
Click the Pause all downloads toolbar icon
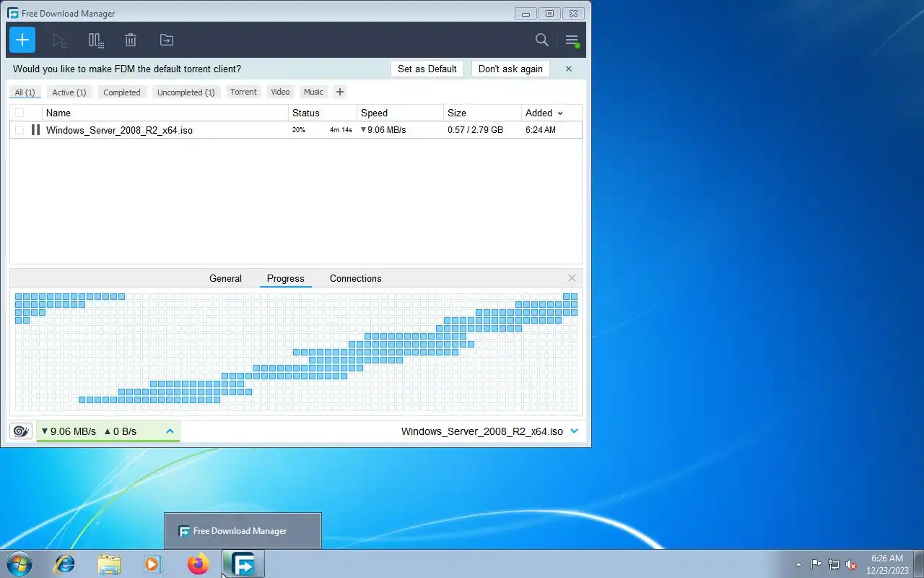pos(96,40)
